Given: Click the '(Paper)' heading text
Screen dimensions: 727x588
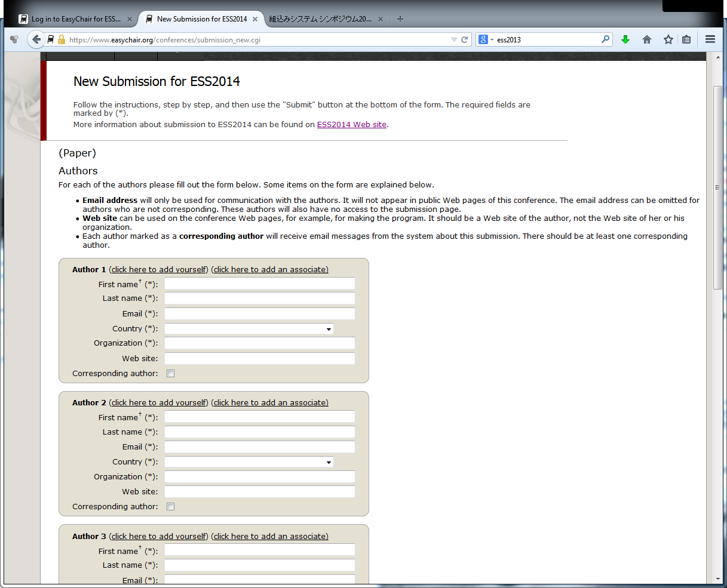Looking at the screenshot, I should [77, 153].
